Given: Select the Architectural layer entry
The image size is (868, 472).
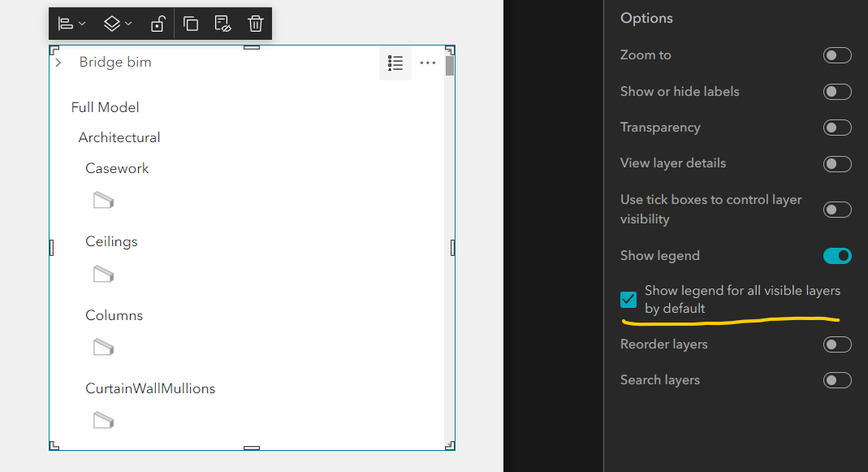Looking at the screenshot, I should click(x=119, y=137).
